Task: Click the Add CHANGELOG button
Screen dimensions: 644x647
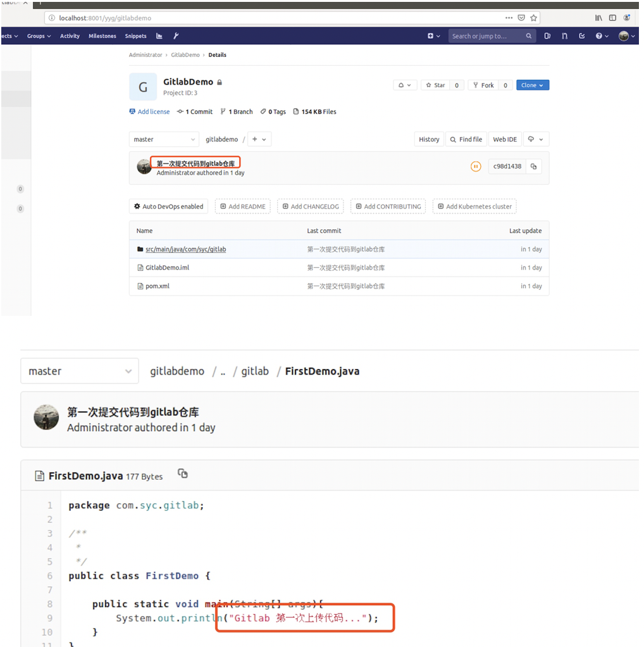Action: [x=311, y=206]
